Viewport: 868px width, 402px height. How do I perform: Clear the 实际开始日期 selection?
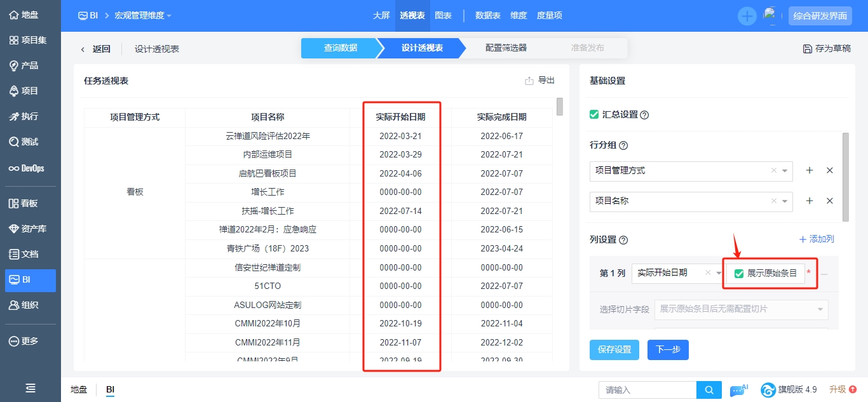709,273
